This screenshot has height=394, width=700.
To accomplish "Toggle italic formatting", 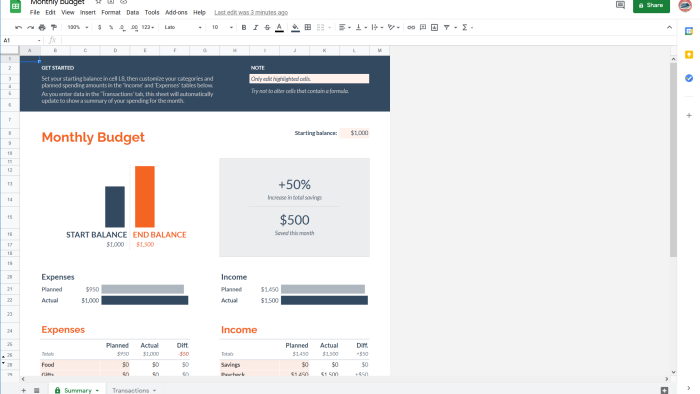I will click(x=255, y=28).
